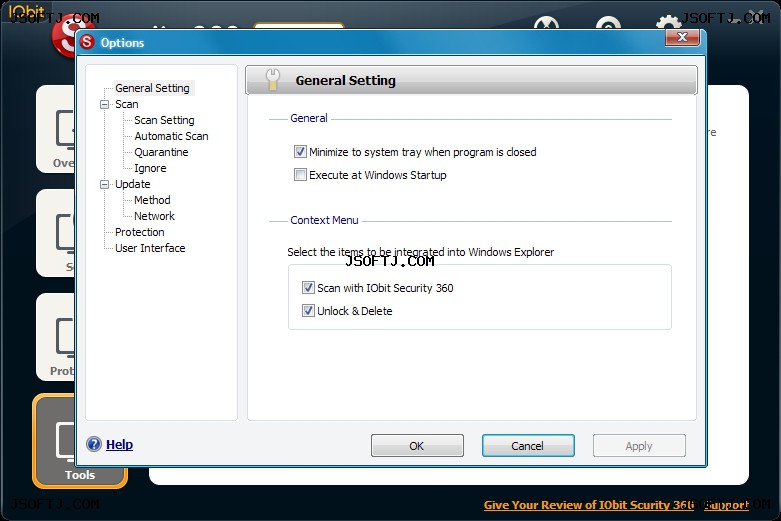
Task: Select General Setting in the tree
Action: (152, 88)
